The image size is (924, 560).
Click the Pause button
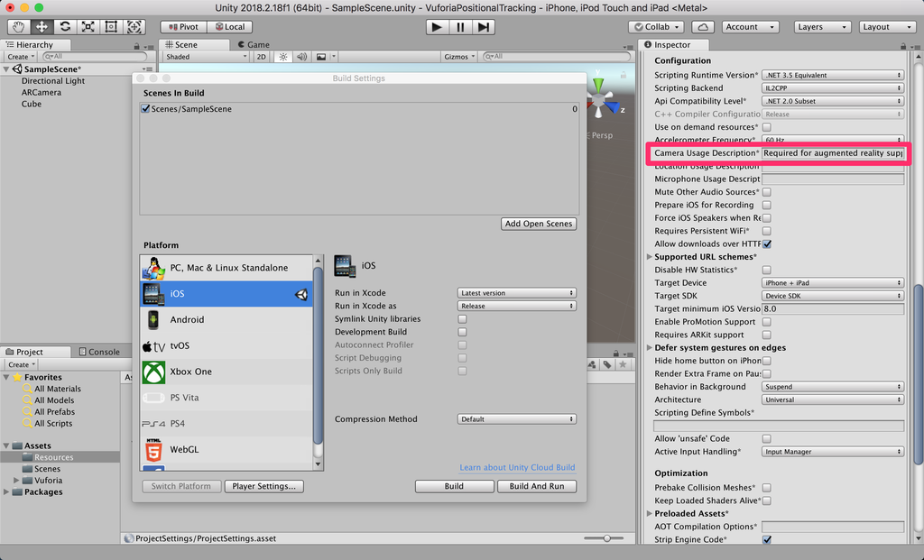pyautogui.click(x=460, y=26)
